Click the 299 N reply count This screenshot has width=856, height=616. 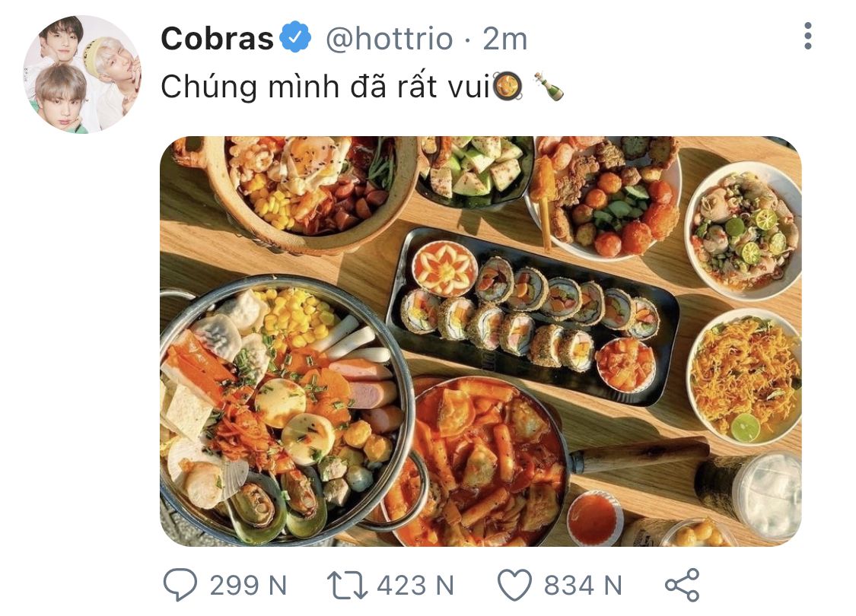click(x=248, y=586)
